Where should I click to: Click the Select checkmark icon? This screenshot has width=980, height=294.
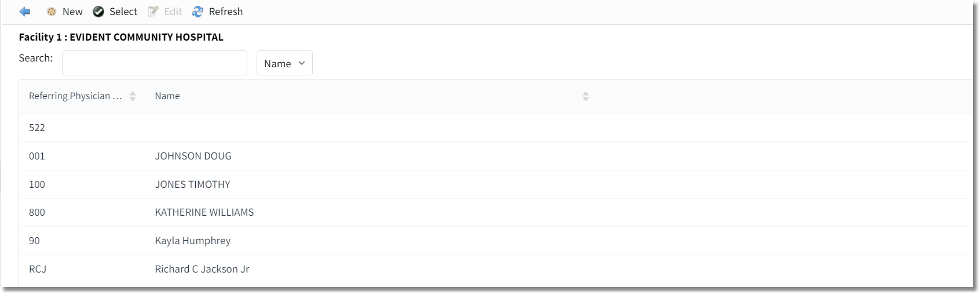98,12
